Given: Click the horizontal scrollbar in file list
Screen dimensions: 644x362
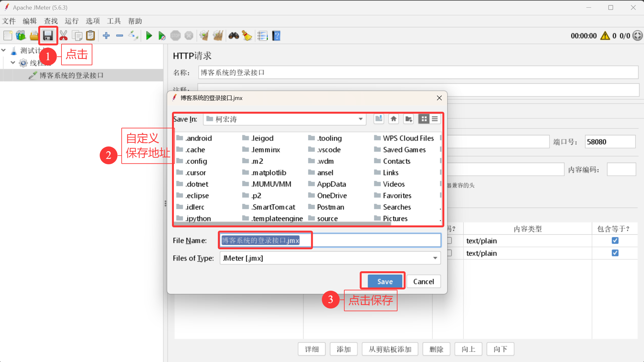Looking at the screenshot, I should (x=282, y=224).
